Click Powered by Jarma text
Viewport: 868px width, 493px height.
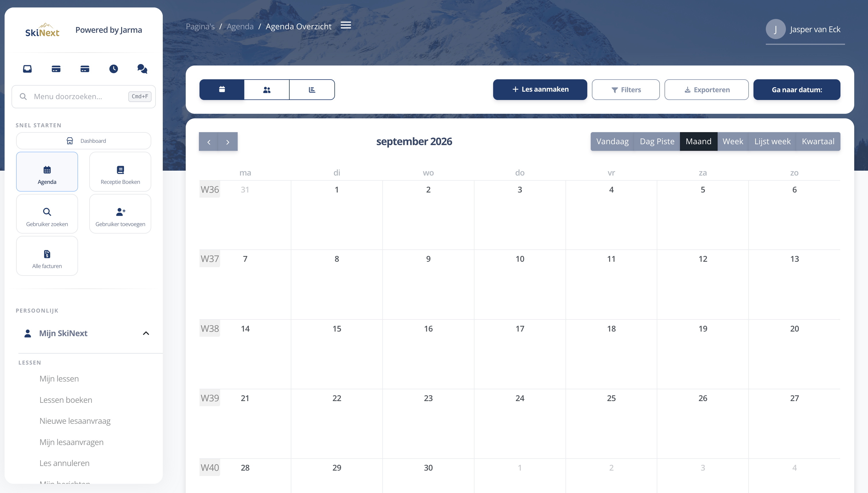tap(108, 30)
